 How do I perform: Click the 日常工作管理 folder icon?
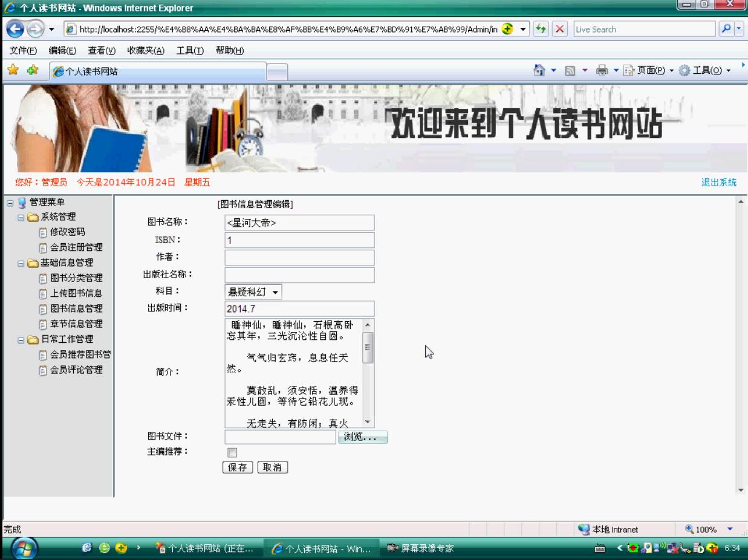pos(34,339)
